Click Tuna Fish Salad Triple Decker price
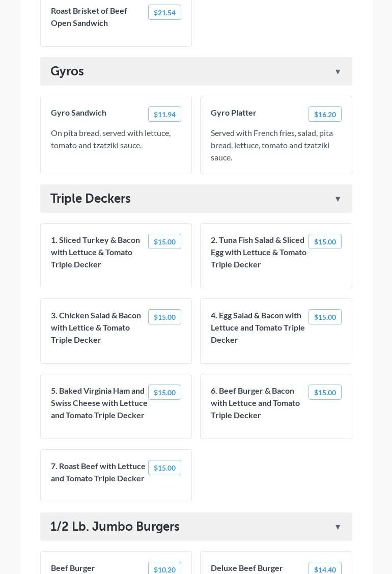The image size is (392, 574). (x=325, y=241)
